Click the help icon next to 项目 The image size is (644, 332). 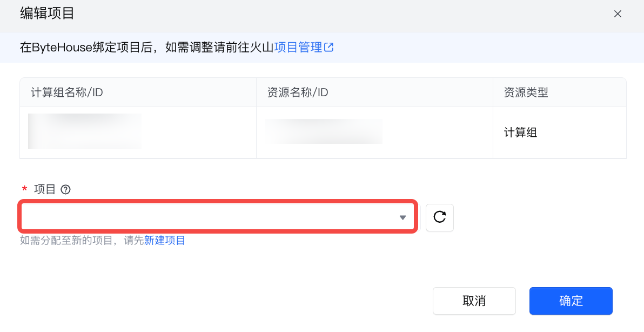(66, 189)
